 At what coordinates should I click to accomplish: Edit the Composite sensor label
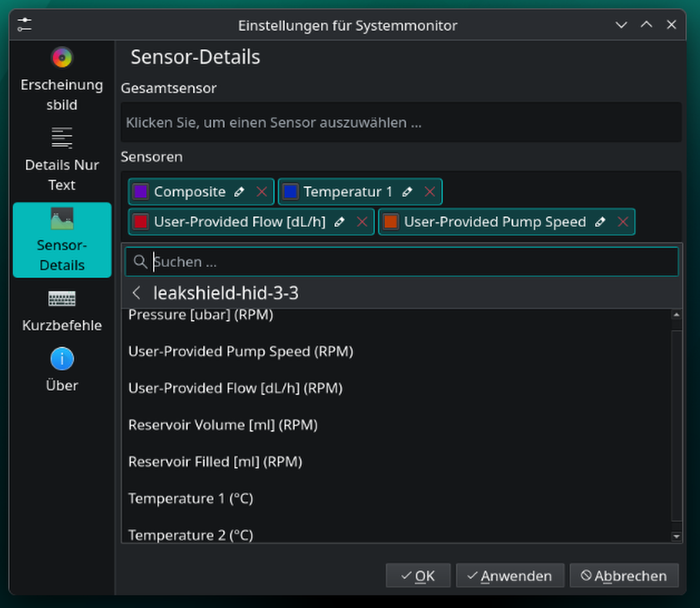point(239,192)
